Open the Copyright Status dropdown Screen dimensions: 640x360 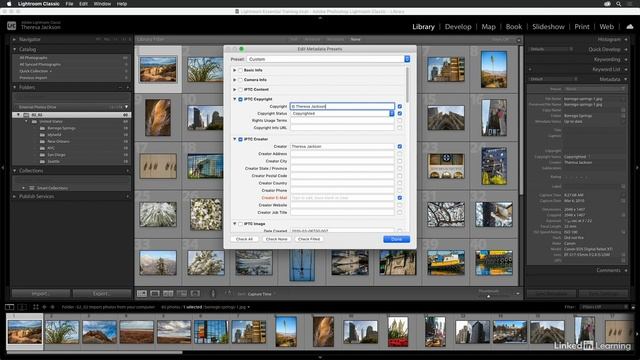(x=342, y=113)
